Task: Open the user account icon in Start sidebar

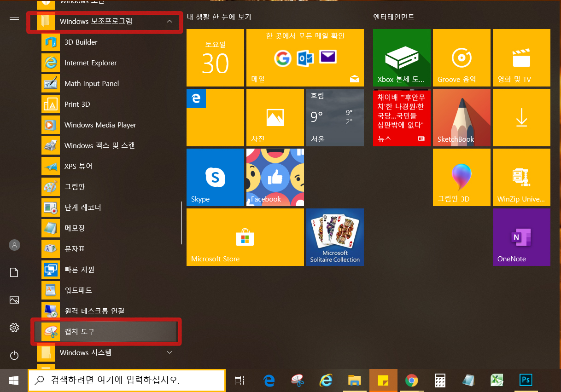Action: 14,245
